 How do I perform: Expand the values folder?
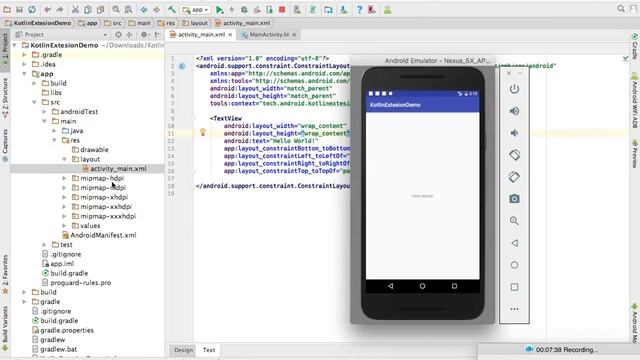tap(64, 226)
